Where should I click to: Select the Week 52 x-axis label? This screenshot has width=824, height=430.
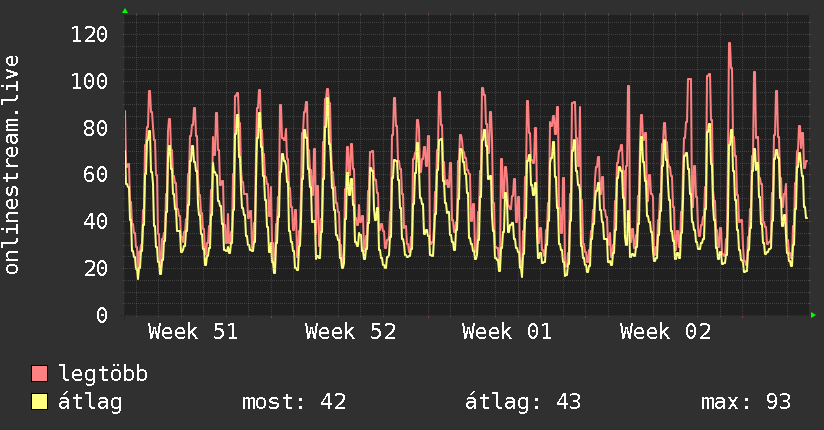point(351,332)
